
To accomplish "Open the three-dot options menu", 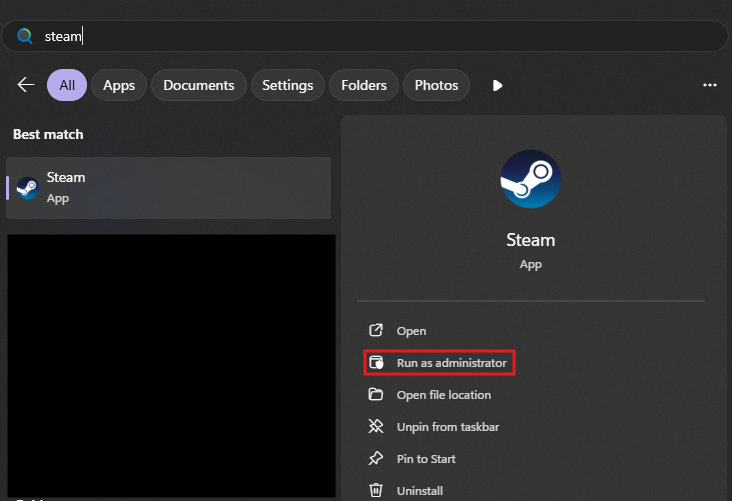I will [710, 85].
